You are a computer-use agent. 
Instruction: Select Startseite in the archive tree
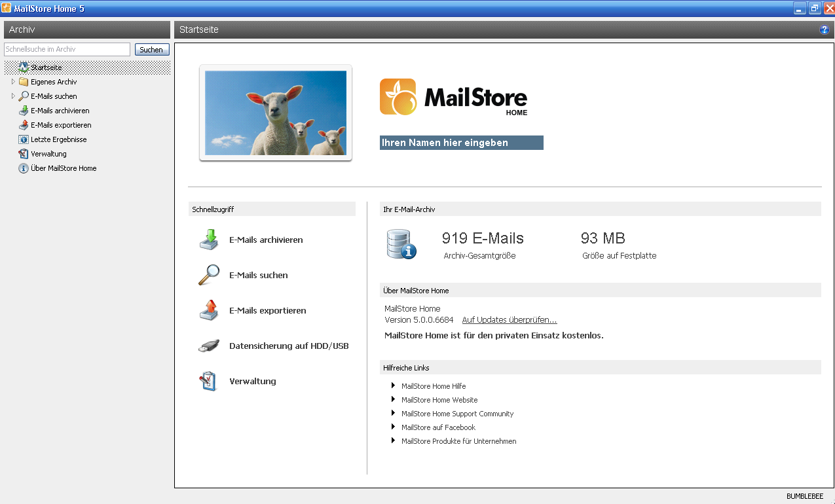coord(46,67)
